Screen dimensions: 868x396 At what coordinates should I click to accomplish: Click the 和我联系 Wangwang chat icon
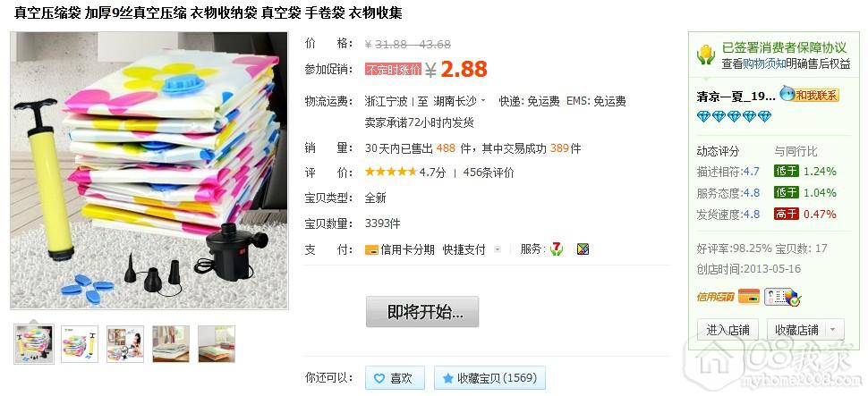809,95
